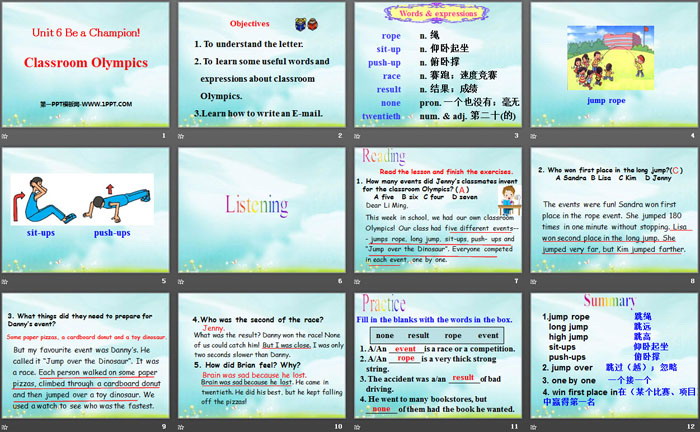The height and width of the screenshot is (432, 700).
Task: Click the 'Unit 6 Be a Champion!' heading
Action: click(86, 33)
